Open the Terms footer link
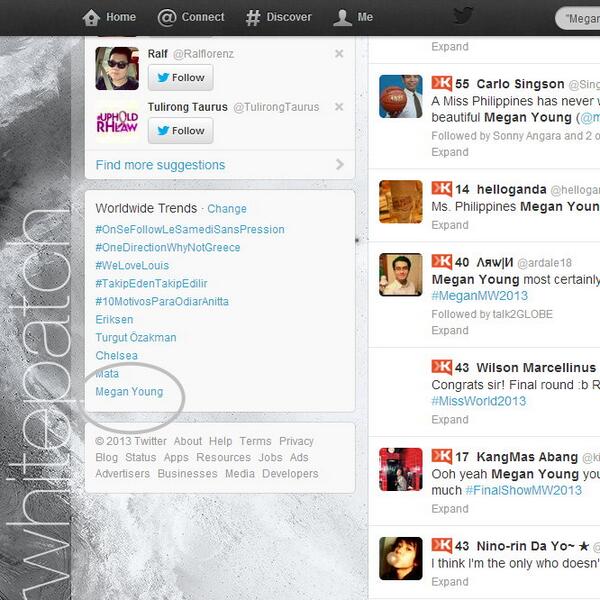 [255, 441]
